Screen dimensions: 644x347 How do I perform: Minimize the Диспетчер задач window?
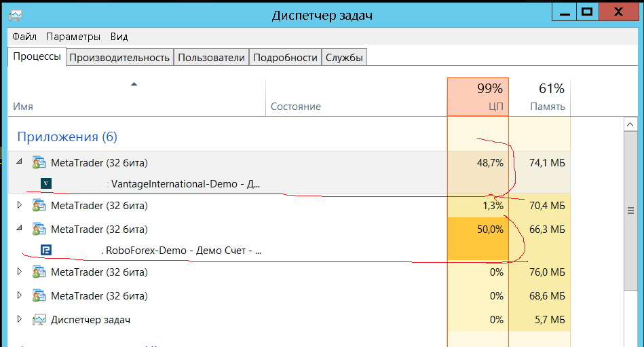tap(565, 12)
